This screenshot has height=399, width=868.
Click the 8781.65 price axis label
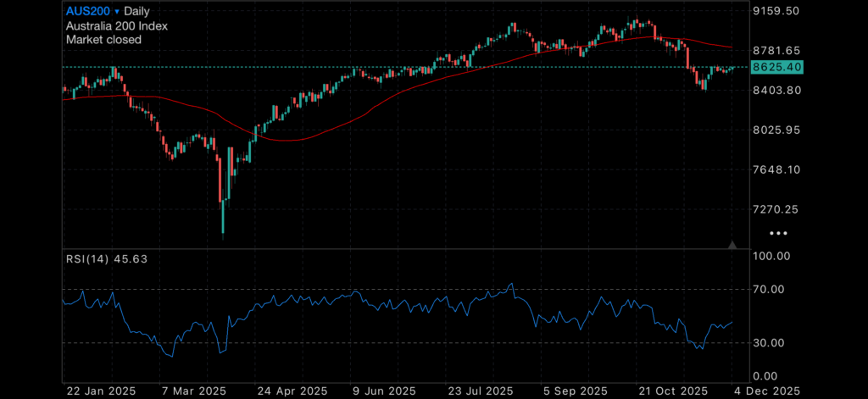pos(776,51)
